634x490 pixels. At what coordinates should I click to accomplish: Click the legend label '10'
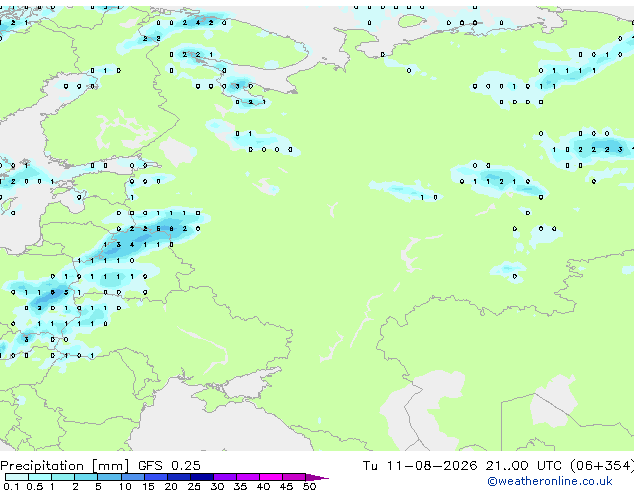point(125,486)
